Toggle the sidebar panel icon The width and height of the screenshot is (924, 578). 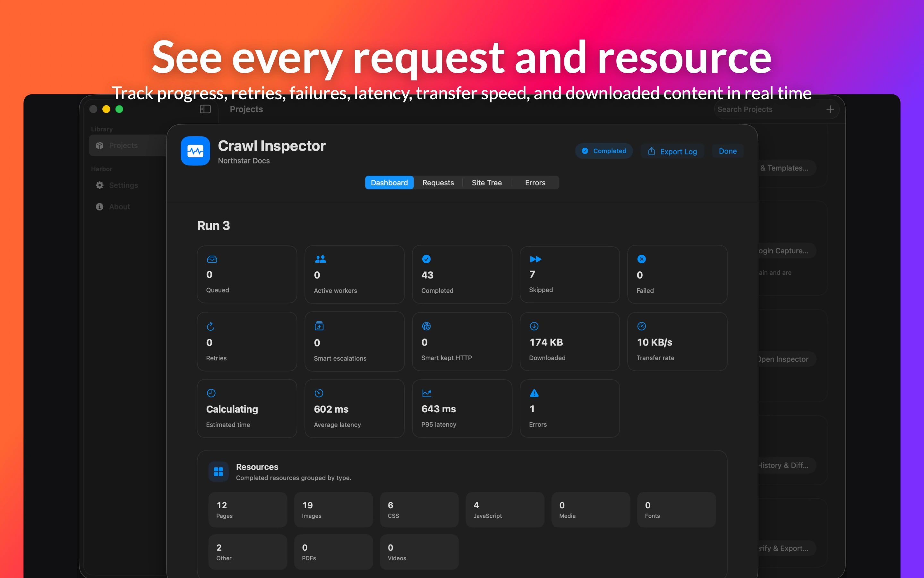[205, 109]
